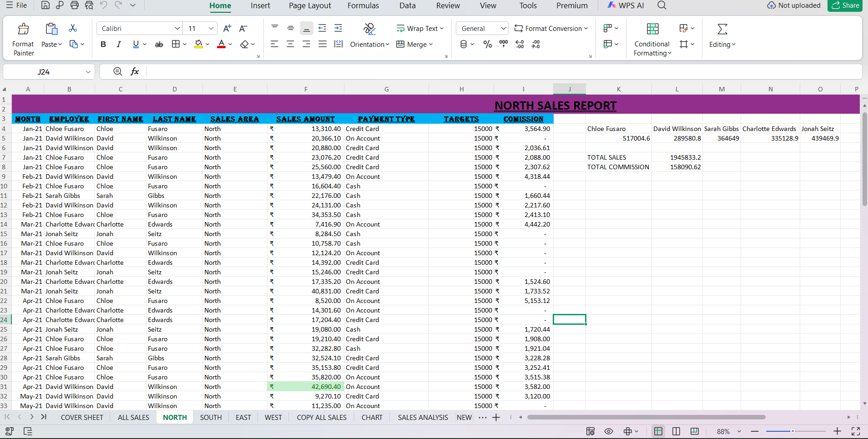This screenshot has height=439, width=868.
Task: Click the Save icon in the title bar
Action: click(x=45, y=5)
